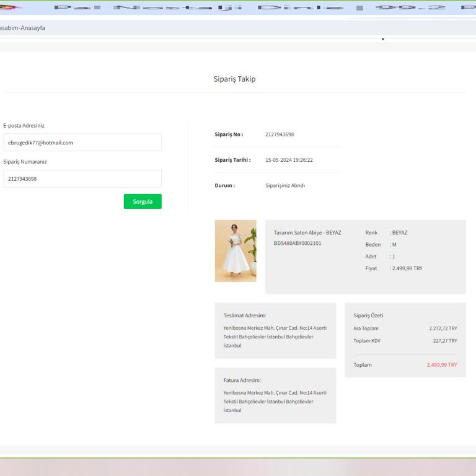The image size is (476, 476).
Task: Click the Siparişiniz Alındı status text
Action: [285, 185]
